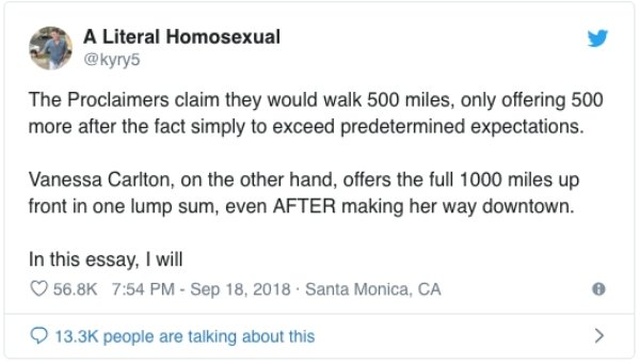
Task: Open the profile name A Literal Homosexual
Action: coord(182,37)
